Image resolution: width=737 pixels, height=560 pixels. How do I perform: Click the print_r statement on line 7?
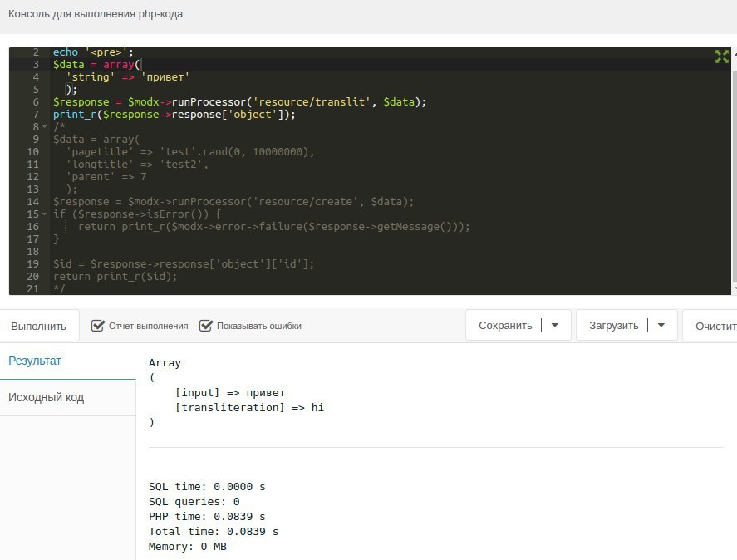[x=174, y=115]
